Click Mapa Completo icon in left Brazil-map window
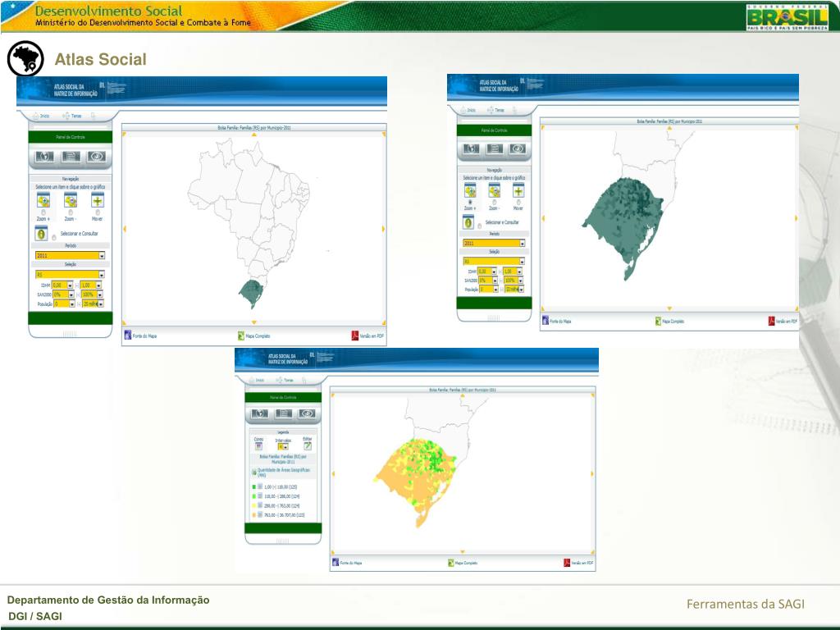 (241, 336)
